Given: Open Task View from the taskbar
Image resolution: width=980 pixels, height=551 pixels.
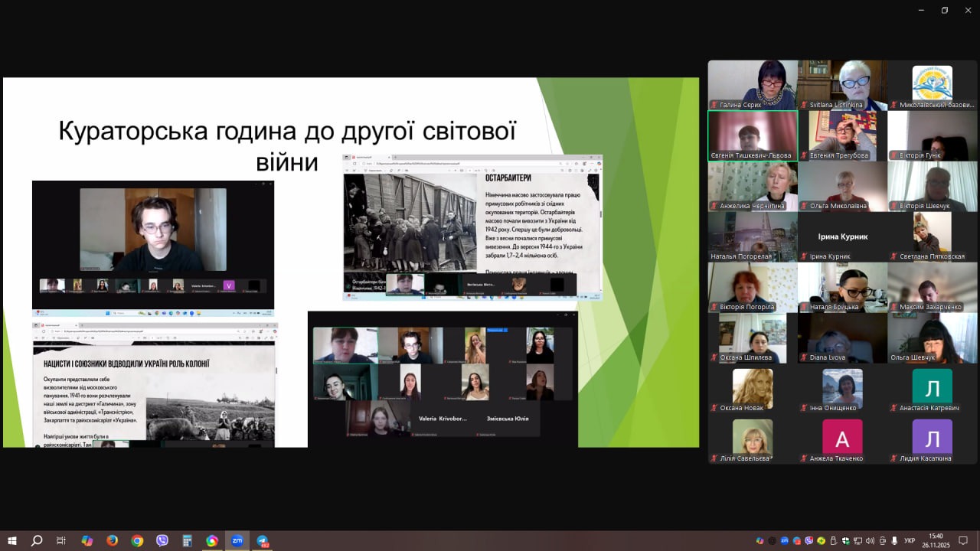Looking at the screenshot, I should (x=61, y=540).
